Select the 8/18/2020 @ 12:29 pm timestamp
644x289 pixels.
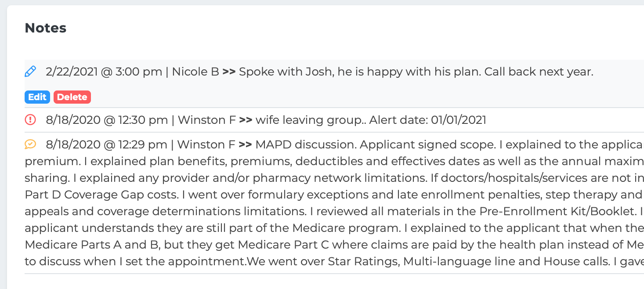(106, 144)
